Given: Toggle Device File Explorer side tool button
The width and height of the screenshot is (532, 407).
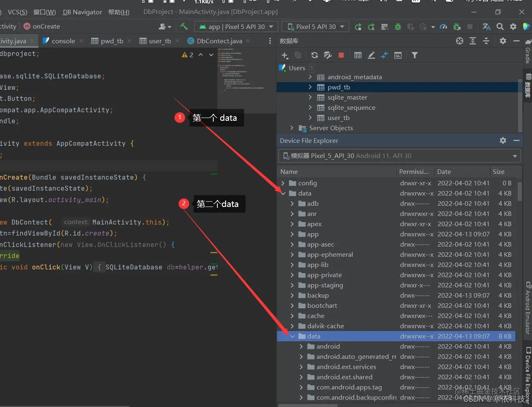Looking at the screenshot, I should [x=528, y=376].
